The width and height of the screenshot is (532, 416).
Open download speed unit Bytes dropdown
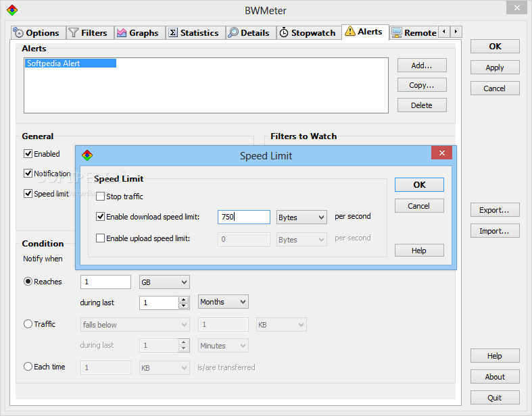[x=301, y=217]
